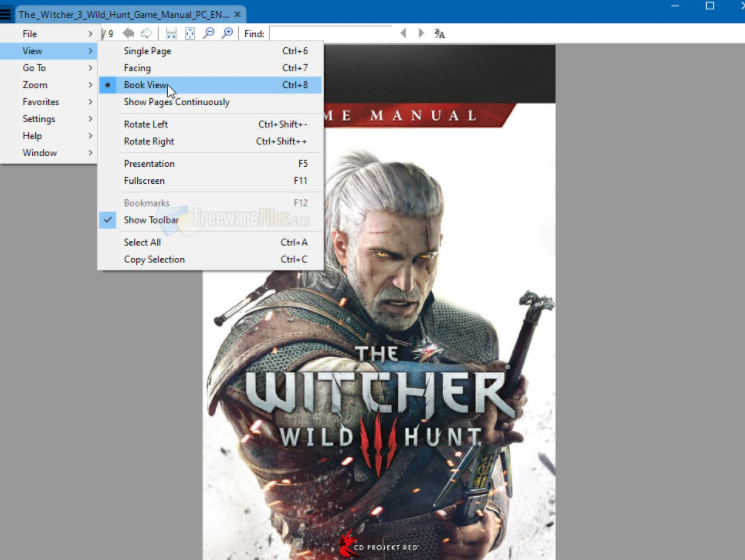Expand the Window submenu
Screen dimensions: 745x560
coord(48,153)
